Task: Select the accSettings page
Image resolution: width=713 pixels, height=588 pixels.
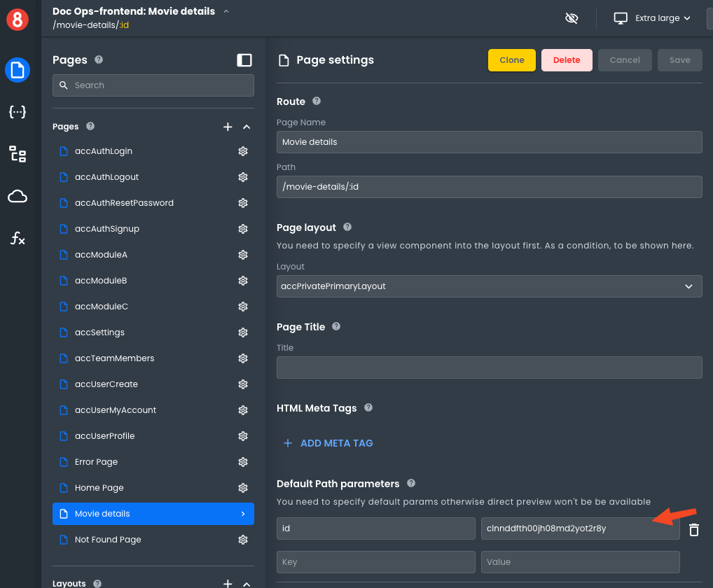Action: (99, 332)
